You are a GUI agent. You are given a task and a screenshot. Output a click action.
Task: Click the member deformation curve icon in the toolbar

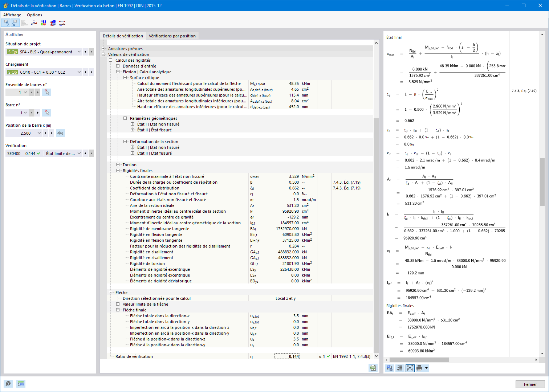click(x=62, y=23)
